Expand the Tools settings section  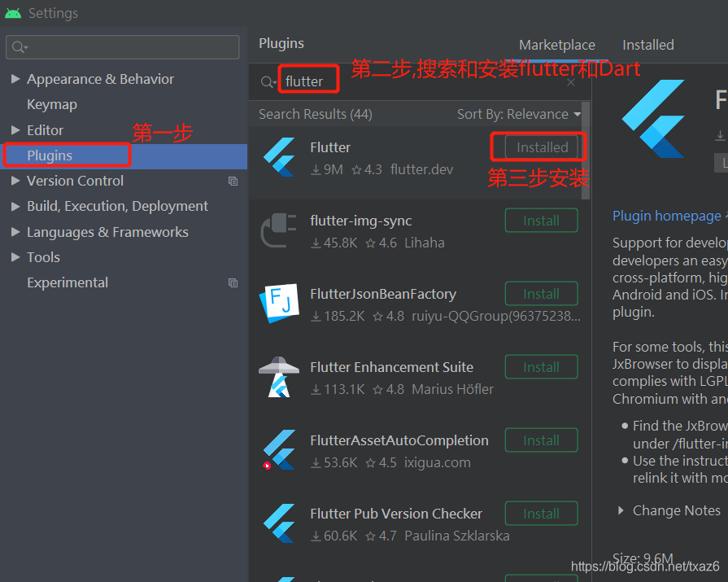click(x=14, y=256)
